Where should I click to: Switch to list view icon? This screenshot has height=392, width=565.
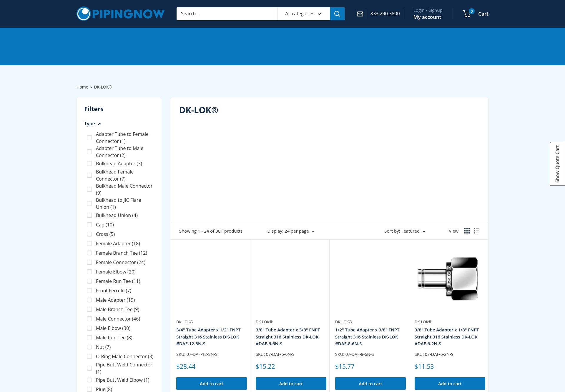tap(477, 231)
